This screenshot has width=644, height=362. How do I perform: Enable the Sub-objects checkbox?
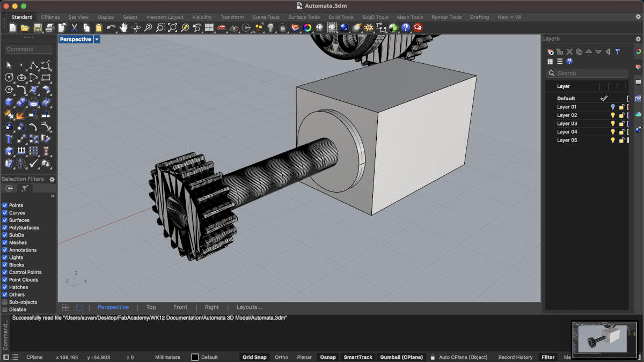[5, 302]
